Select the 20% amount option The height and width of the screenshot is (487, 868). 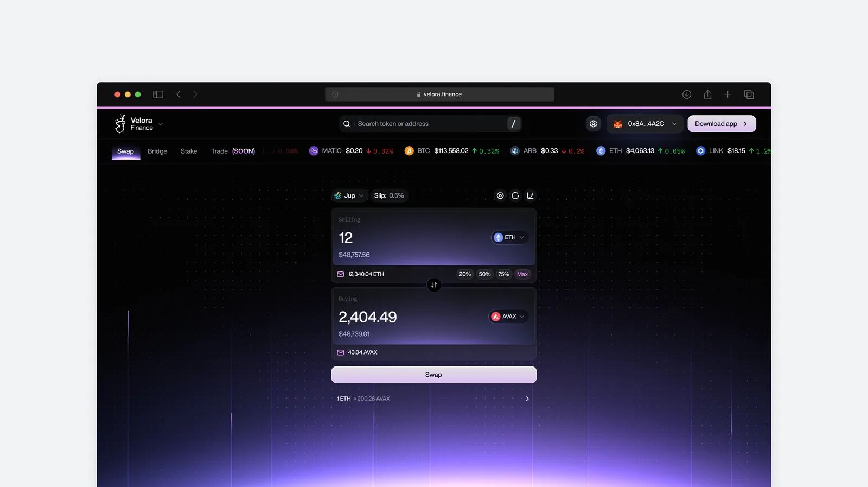point(465,274)
